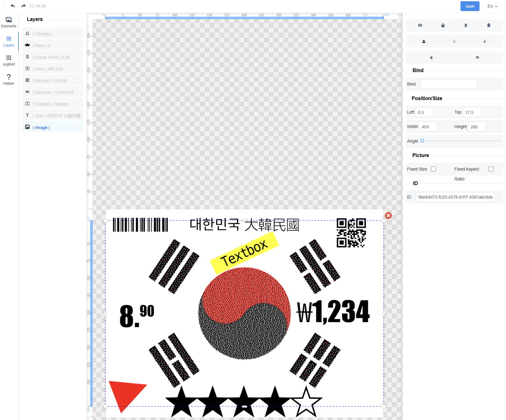Screen dimensions: 506x420
Task: Select the TextBox Textbox layer
Action: click(53, 104)
